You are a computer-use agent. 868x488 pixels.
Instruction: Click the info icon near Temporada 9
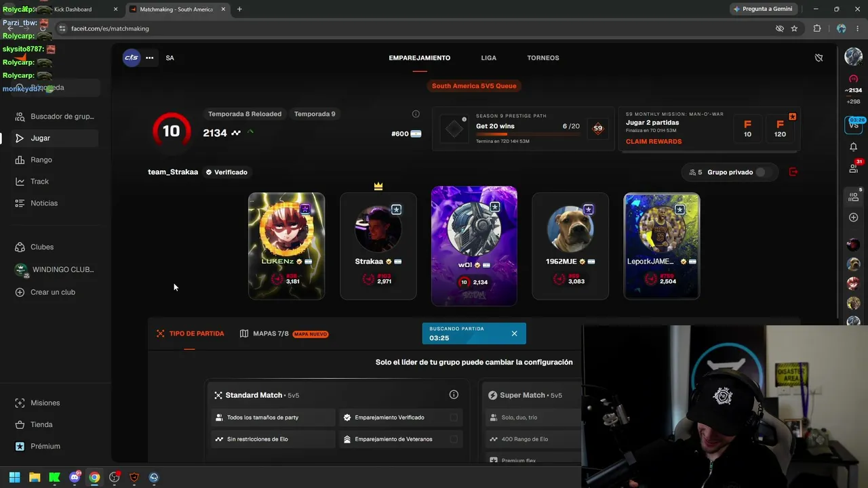pos(416,114)
